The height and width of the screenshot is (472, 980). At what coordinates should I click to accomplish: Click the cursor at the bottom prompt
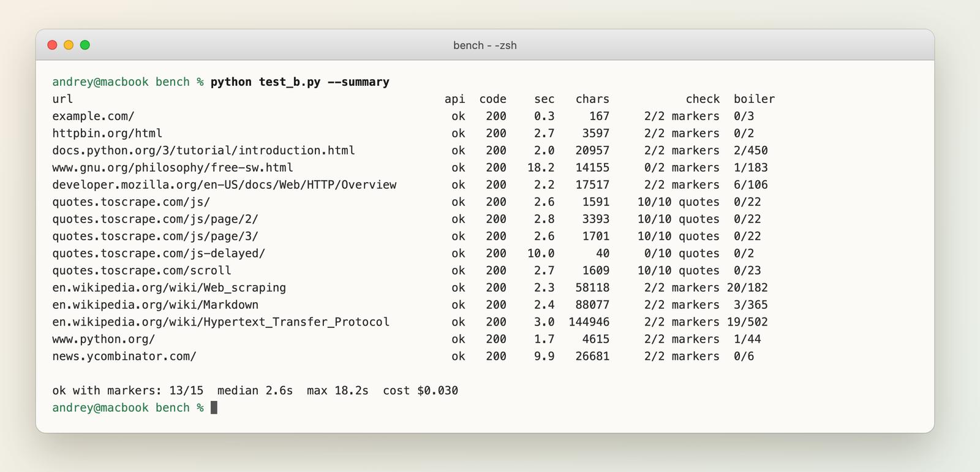click(214, 408)
